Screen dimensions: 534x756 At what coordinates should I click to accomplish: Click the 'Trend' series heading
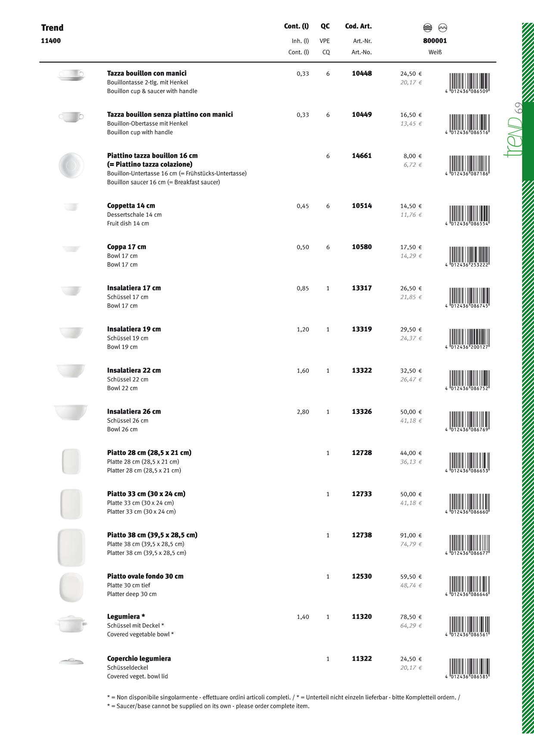tap(52, 28)
